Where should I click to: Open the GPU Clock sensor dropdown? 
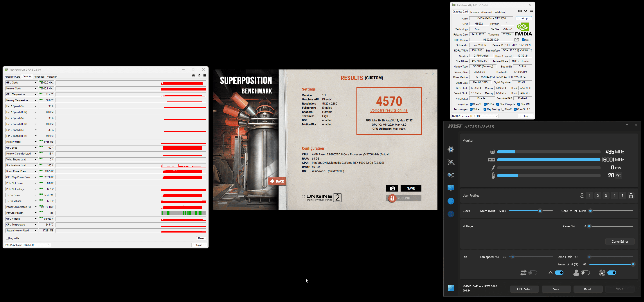point(36,83)
